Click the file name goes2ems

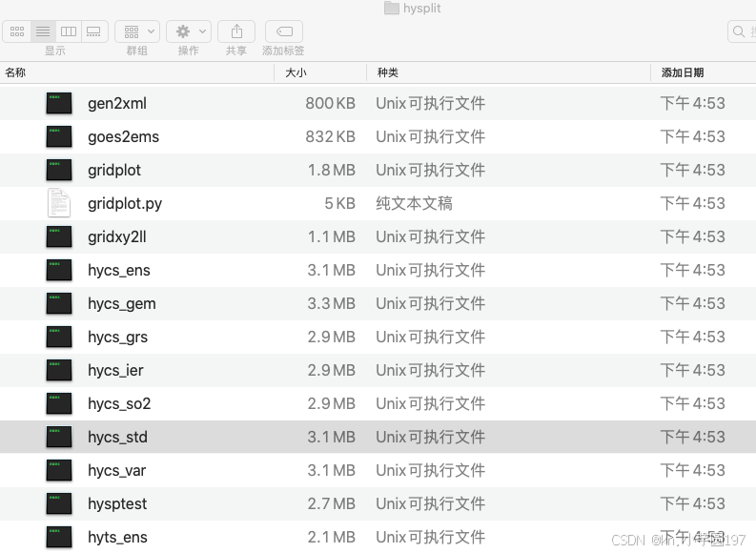(123, 137)
